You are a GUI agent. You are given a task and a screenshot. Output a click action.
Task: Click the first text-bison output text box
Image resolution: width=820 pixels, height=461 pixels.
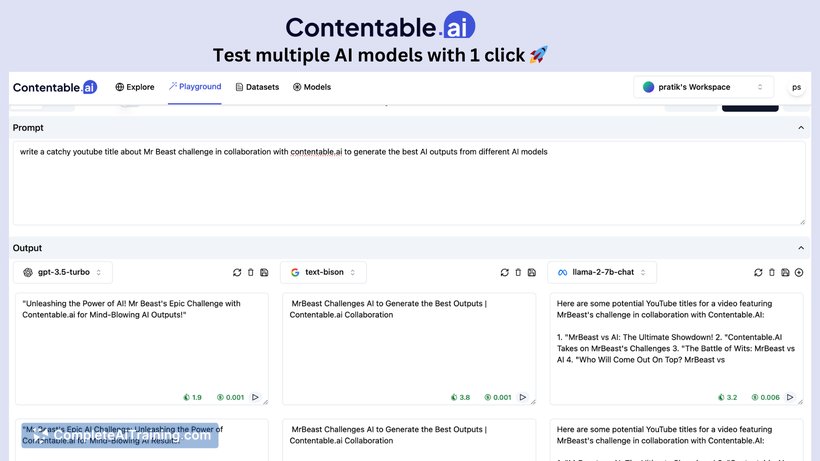coord(409,349)
